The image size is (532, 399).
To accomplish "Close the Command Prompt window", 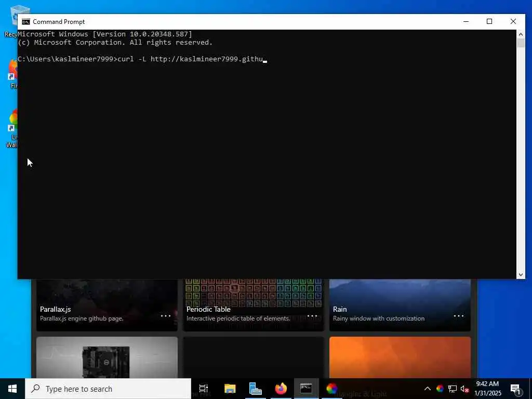I will tap(513, 21).
